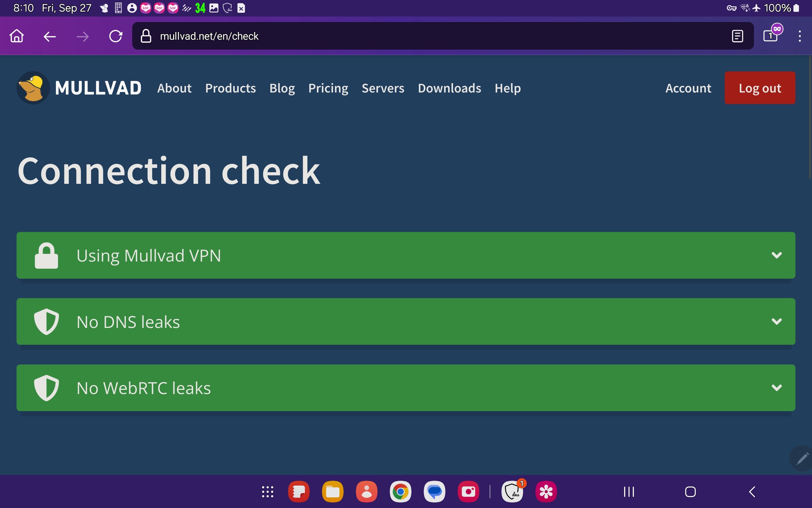Open the app drawer grid icon
This screenshot has width=812, height=508.
pos(267,492)
